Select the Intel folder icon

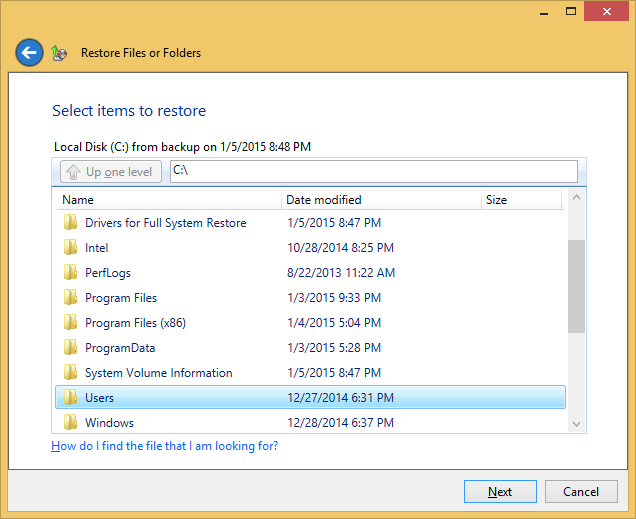[70, 248]
